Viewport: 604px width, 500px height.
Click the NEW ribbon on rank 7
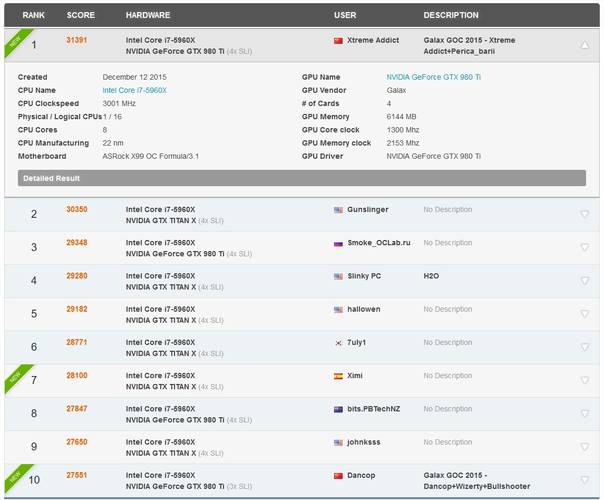15,377
